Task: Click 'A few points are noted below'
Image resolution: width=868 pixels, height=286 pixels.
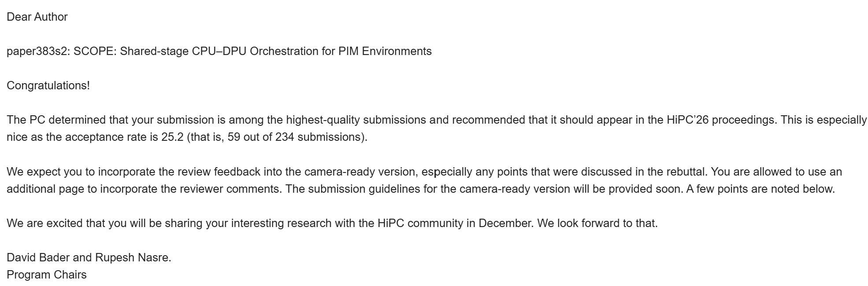Action: [760, 189]
